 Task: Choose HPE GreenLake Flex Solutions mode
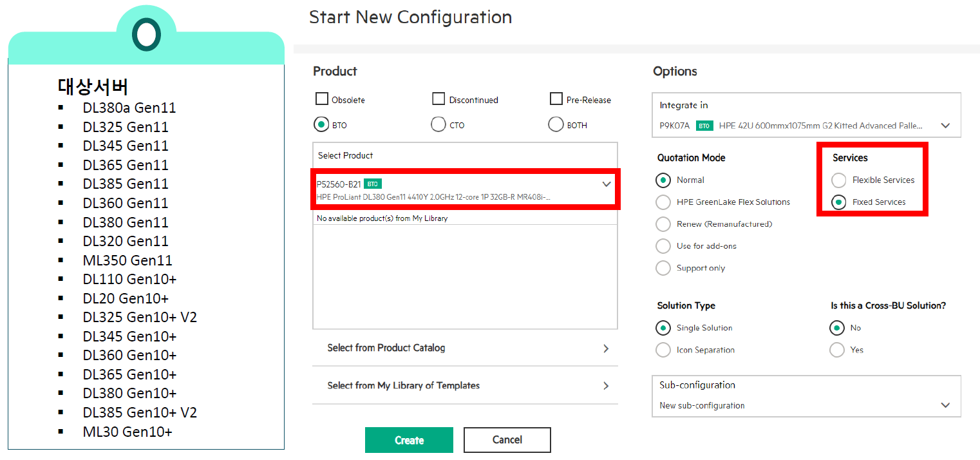pos(663,202)
